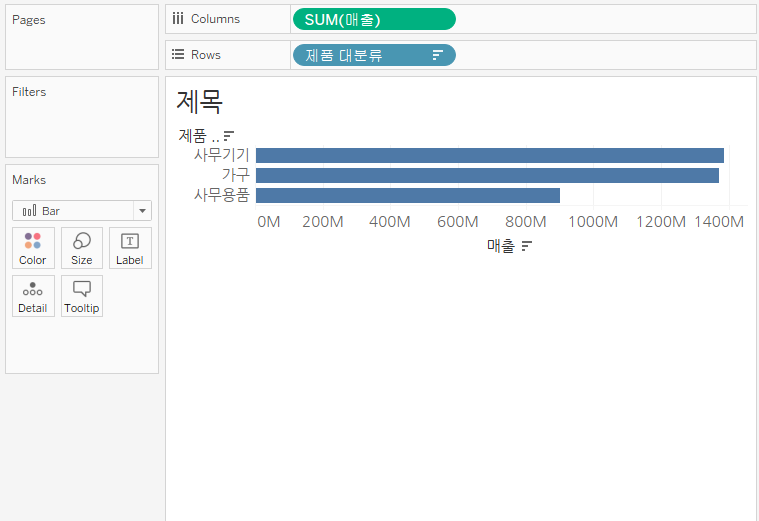Select the 제품 대분류 pill in Rows
759x521 pixels.
click(x=374, y=55)
